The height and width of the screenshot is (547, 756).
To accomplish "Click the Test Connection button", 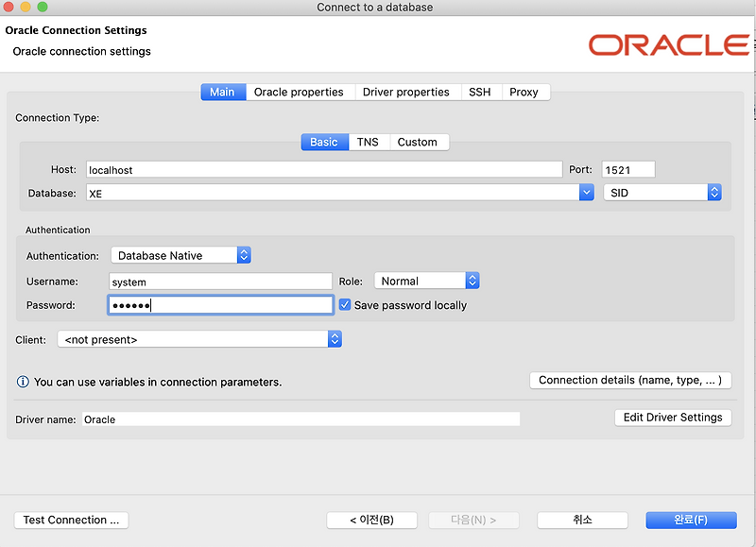I will [x=71, y=520].
